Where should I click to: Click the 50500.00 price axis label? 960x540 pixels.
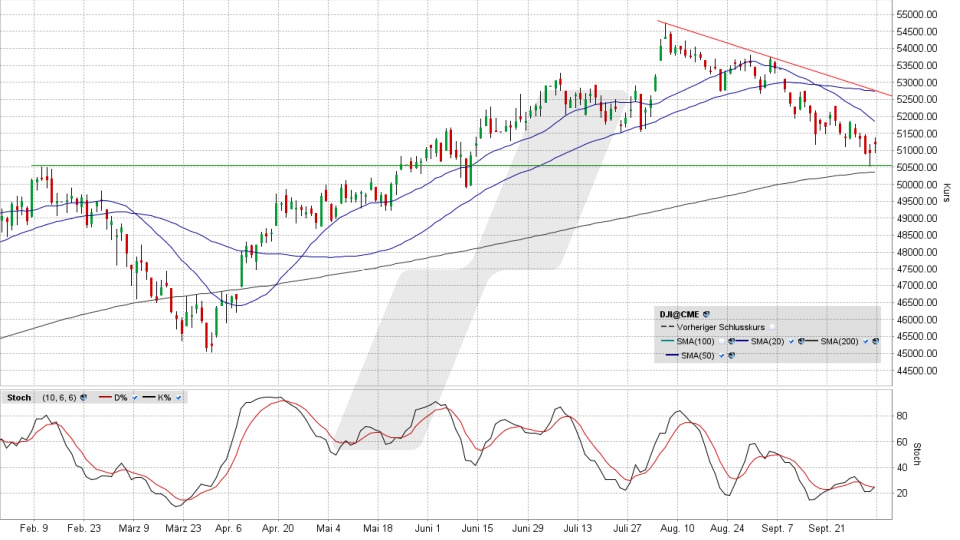pyautogui.click(x=916, y=167)
